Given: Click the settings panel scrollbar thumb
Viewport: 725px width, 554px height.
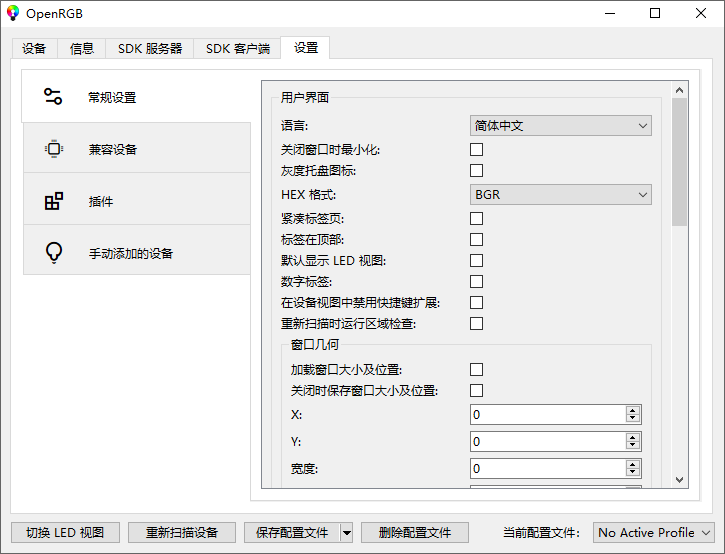Looking at the screenshot, I should [679, 162].
